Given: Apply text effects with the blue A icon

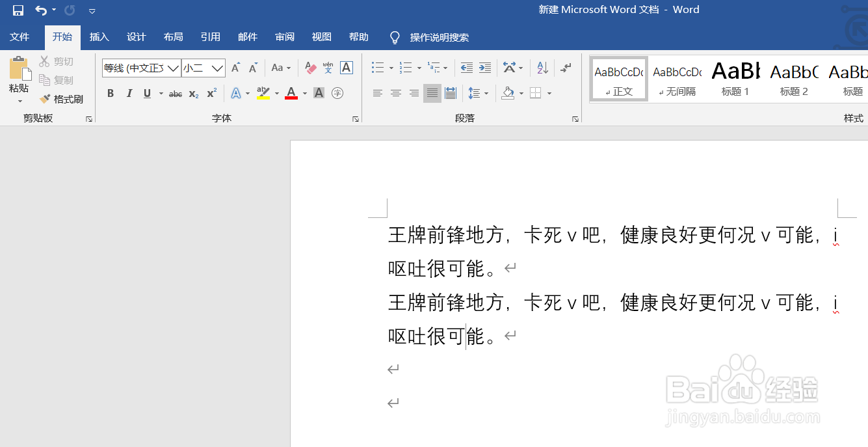Looking at the screenshot, I should point(235,94).
